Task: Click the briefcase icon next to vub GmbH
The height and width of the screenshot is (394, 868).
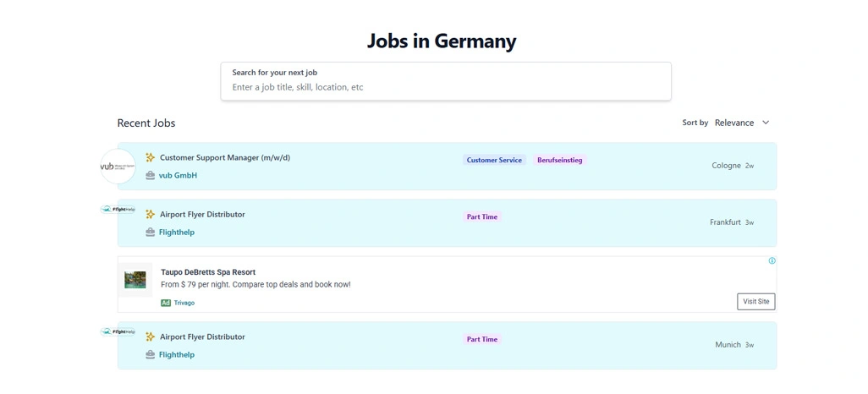Action: (150, 175)
